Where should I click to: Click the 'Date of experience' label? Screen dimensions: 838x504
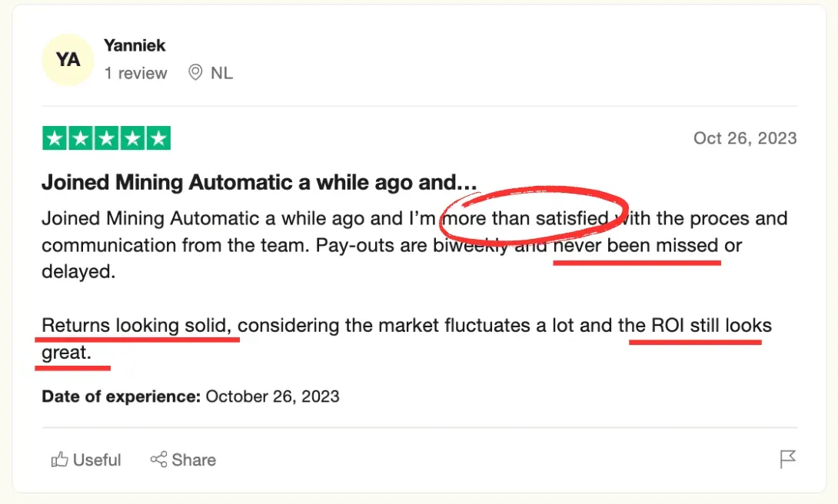point(121,396)
